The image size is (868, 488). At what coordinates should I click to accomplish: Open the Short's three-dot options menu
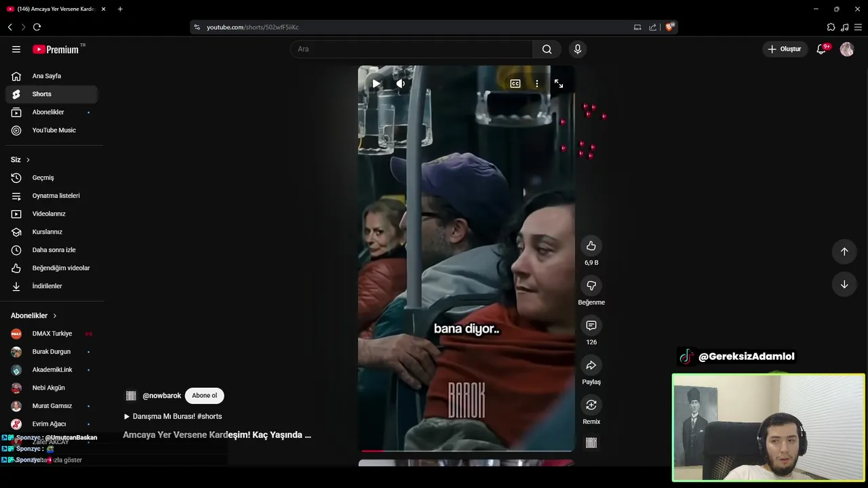[536, 83]
